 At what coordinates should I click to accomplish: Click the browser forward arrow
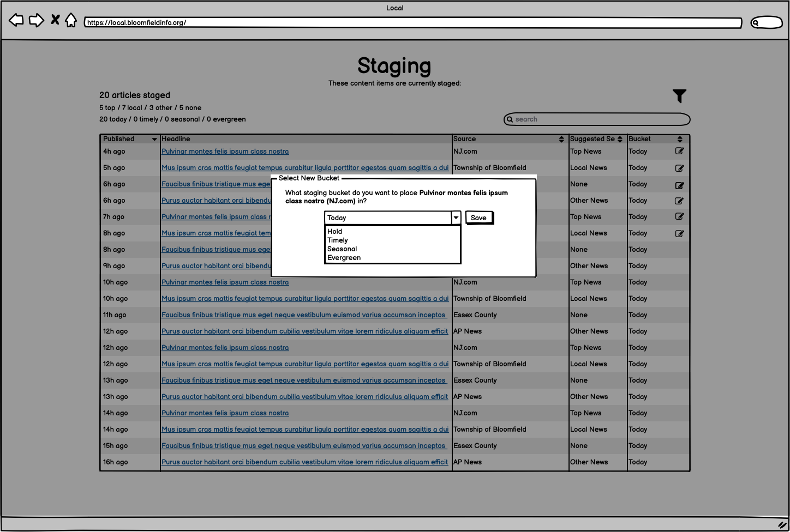(x=37, y=20)
